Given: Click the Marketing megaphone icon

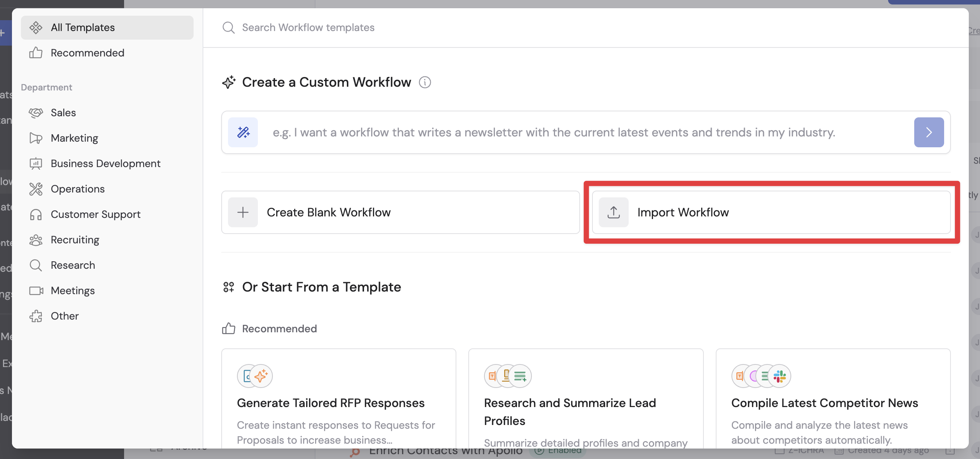Looking at the screenshot, I should (36, 138).
